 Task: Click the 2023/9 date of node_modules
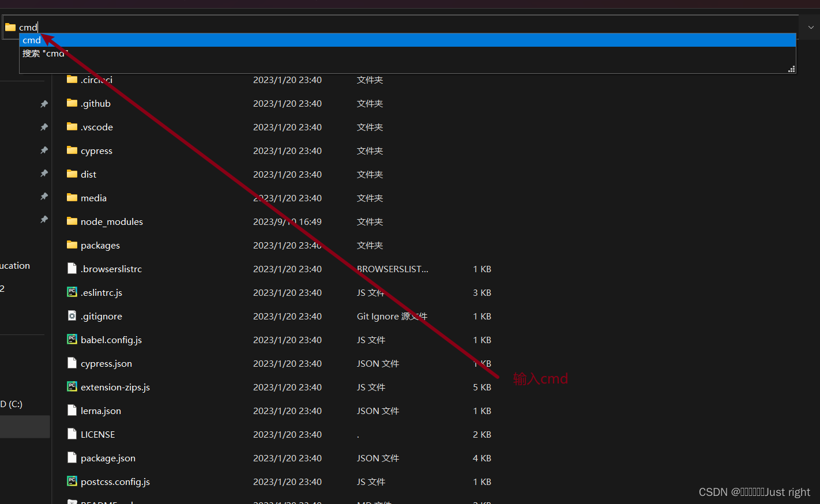pyautogui.click(x=287, y=221)
